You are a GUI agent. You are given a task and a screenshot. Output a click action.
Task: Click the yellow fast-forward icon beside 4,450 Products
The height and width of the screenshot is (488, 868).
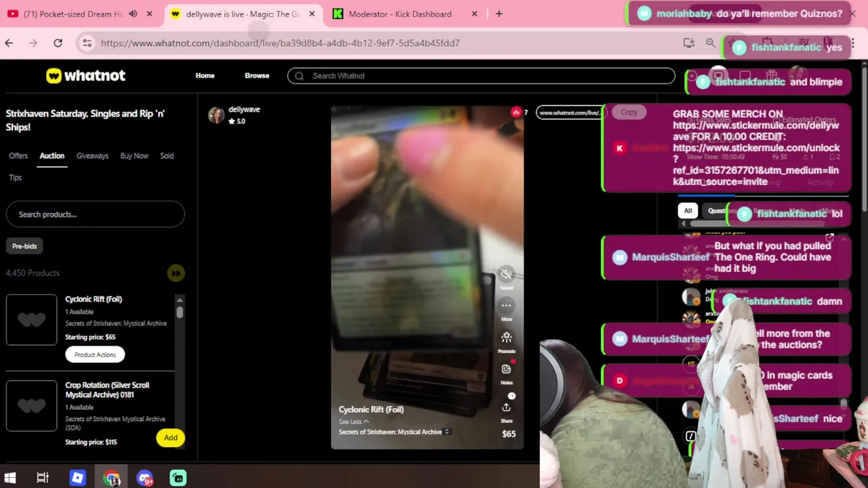176,273
